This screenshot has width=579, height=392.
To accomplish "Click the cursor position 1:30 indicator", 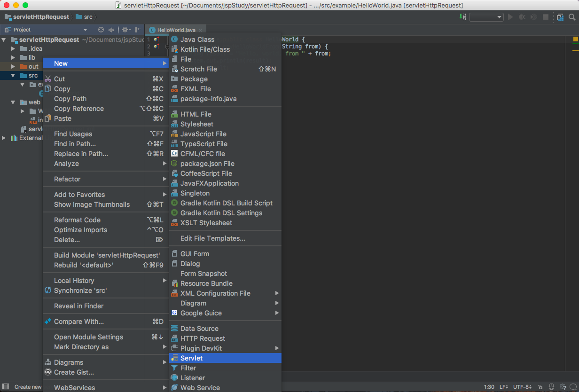I will click(x=489, y=387).
